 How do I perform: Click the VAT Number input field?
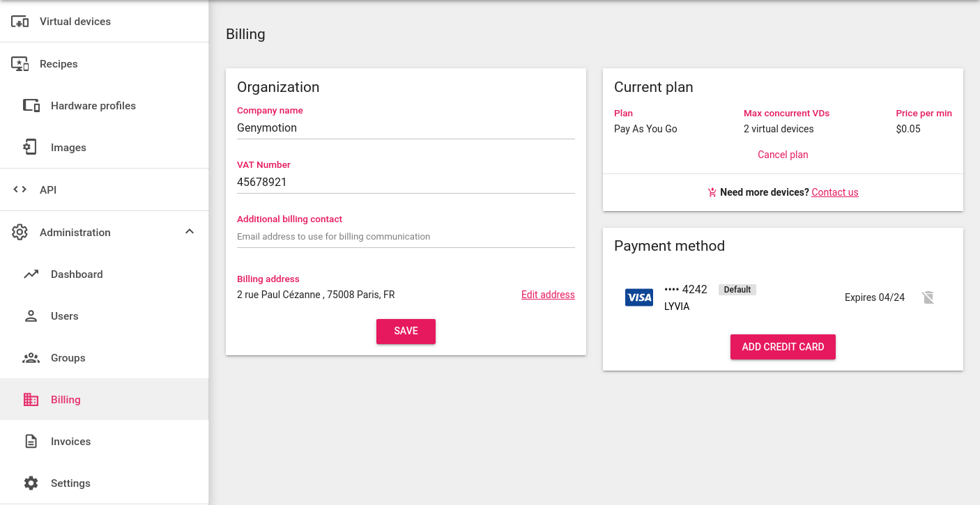[406, 182]
